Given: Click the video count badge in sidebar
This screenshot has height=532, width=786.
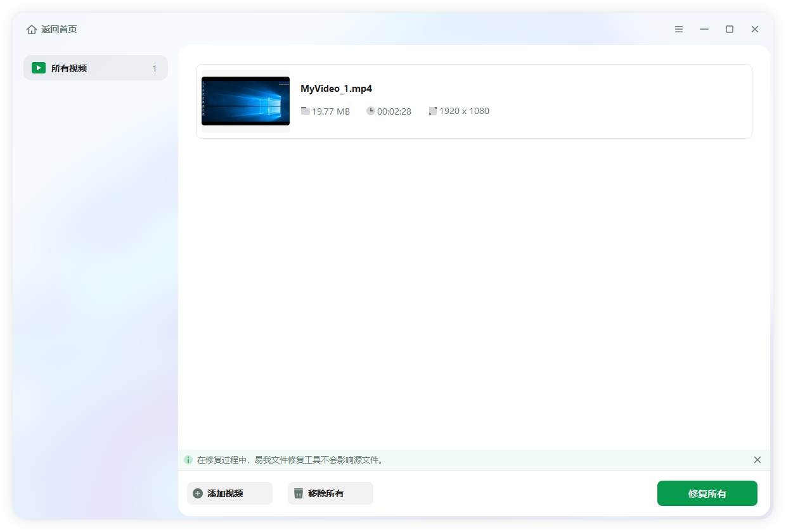Looking at the screenshot, I should 154,68.
